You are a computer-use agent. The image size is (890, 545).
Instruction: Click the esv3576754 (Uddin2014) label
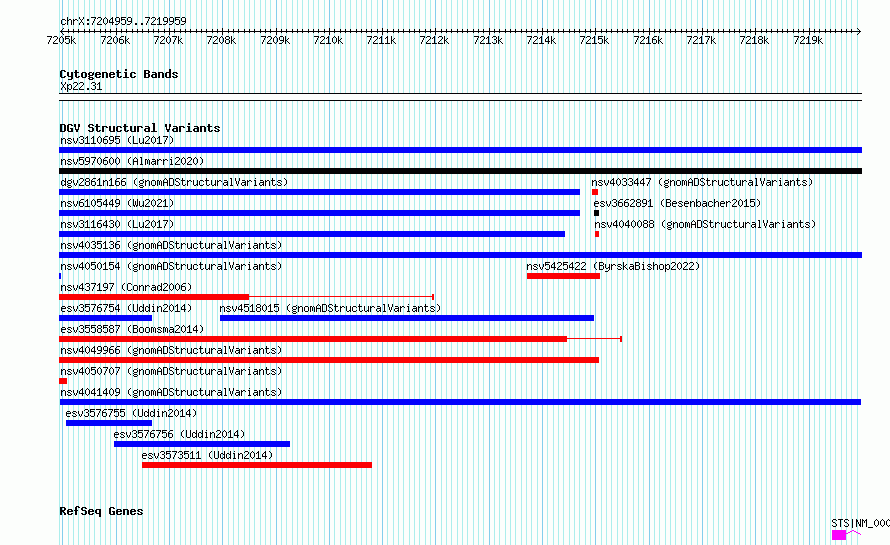(x=126, y=308)
